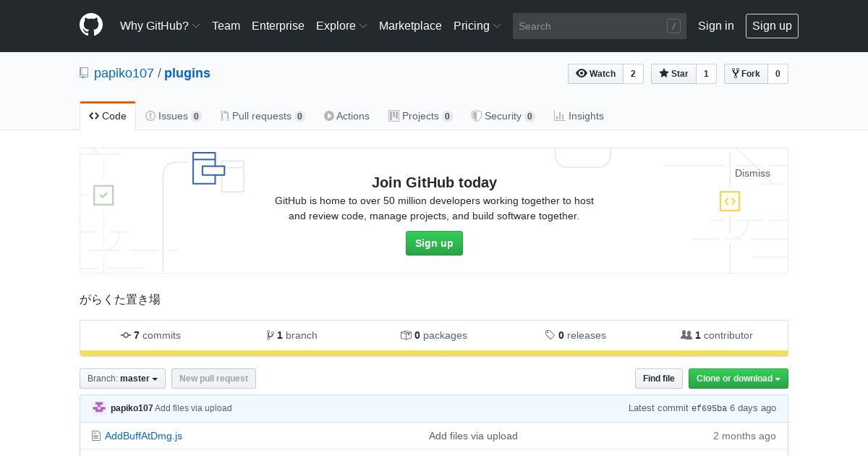Expand the Pricing dropdown

477,25
